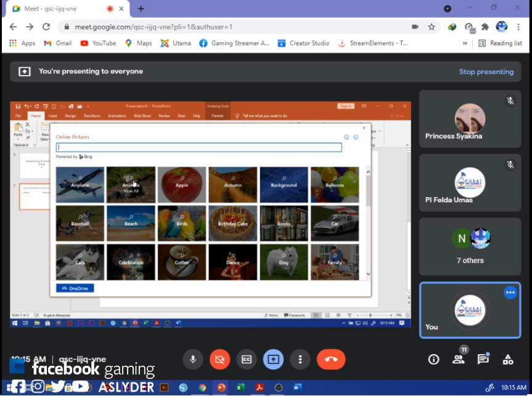The height and width of the screenshot is (396, 532).
Task: Click the red leave call button
Action: click(x=331, y=359)
